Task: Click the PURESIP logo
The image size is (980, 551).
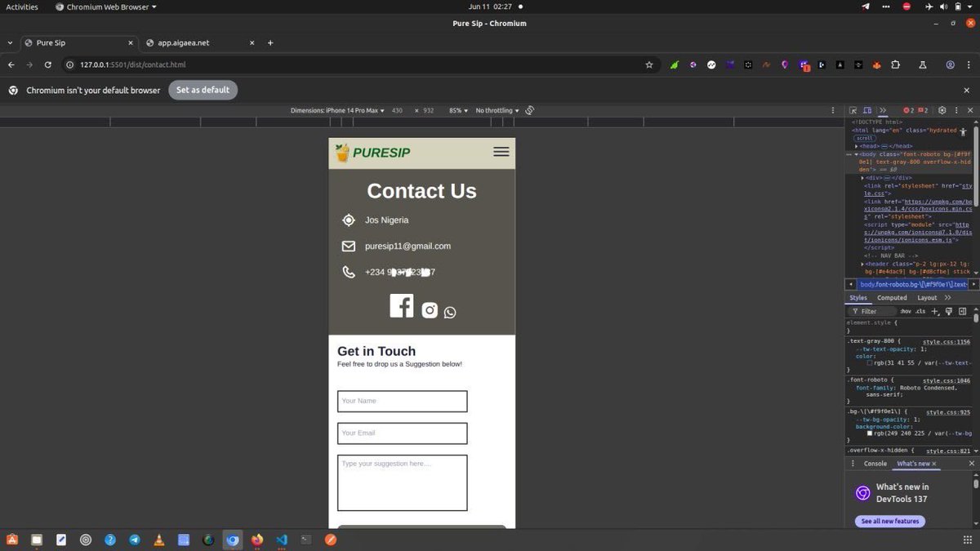Action: pyautogui.click(x=373, y=153)
